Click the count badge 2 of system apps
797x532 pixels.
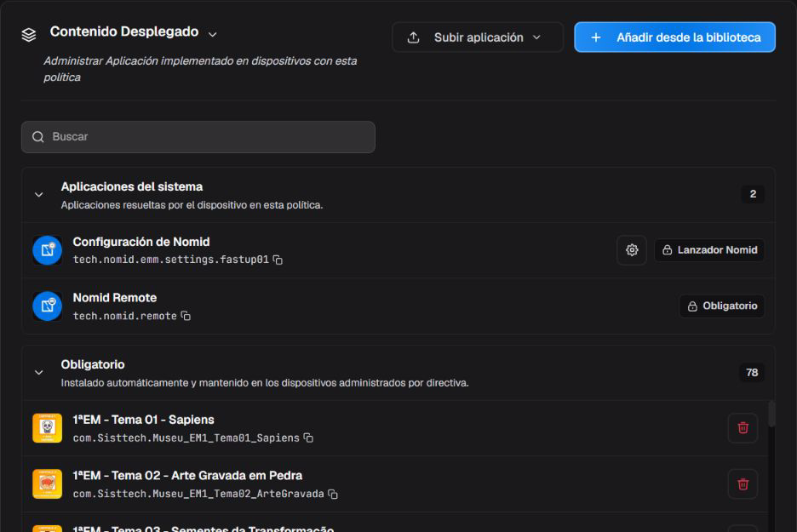pyautogui.click(x=752, y=194)
